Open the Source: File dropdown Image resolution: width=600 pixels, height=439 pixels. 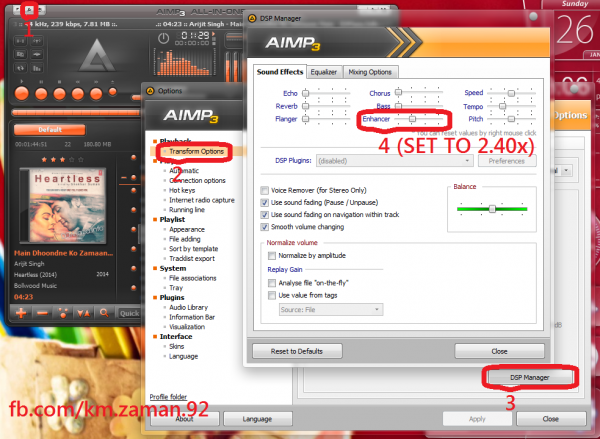coord(331,310)
